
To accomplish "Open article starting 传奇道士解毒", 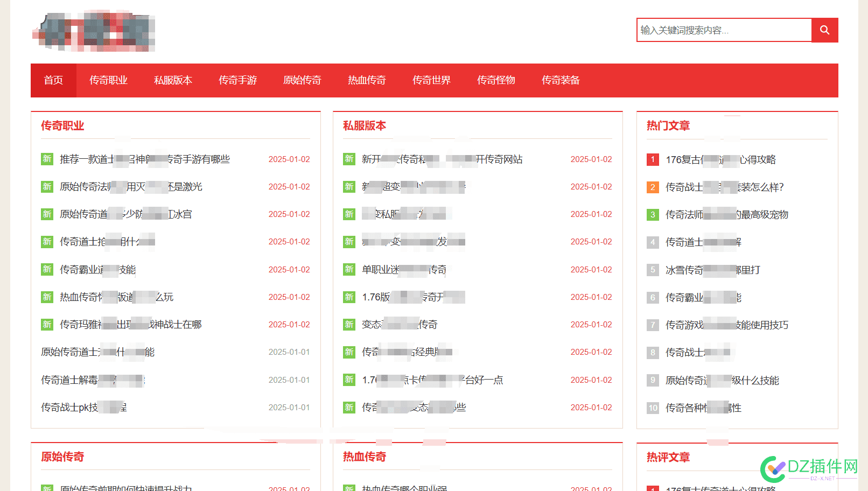I will (x=93, y=380).
